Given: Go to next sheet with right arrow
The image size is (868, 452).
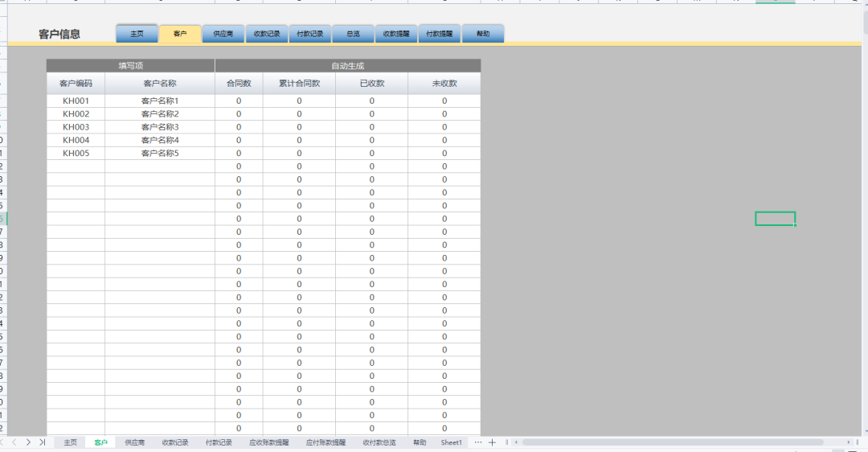Looking at the screenshot, I should pyautogui.click(x=28, y=442).
